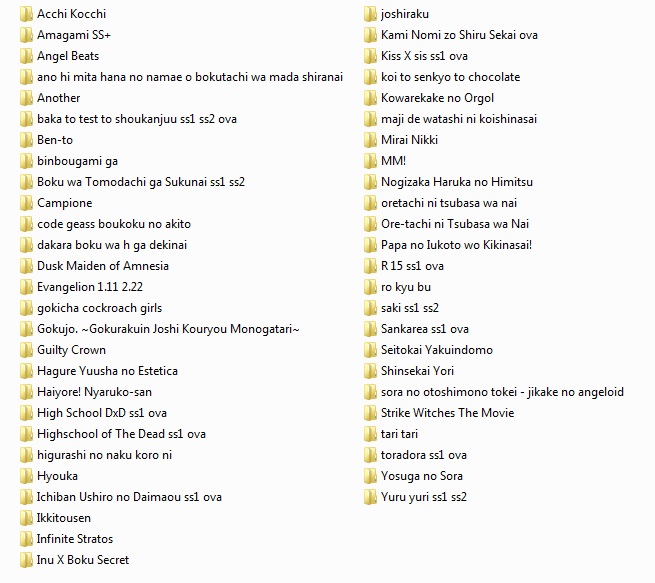Select Highschool of The Dead ss1 ova

tap(122, 434)
